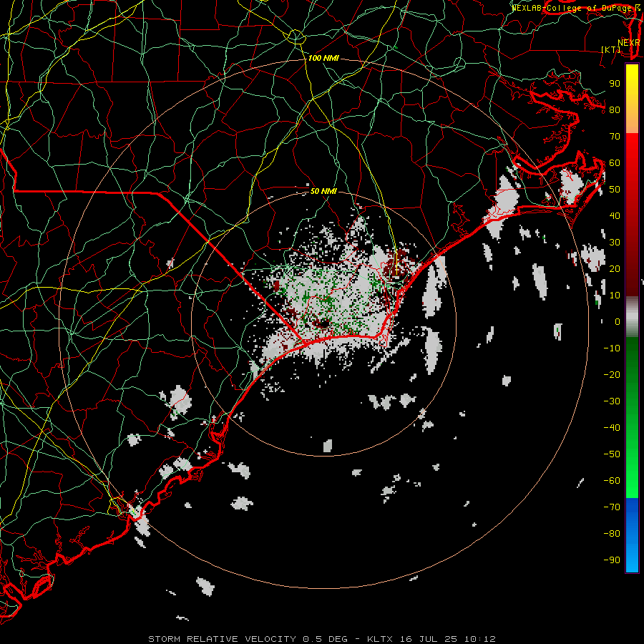Viewport: 644px width, 644px height.
Task: Click the -90 value on the velocity scale
Action: coord(612,560)
